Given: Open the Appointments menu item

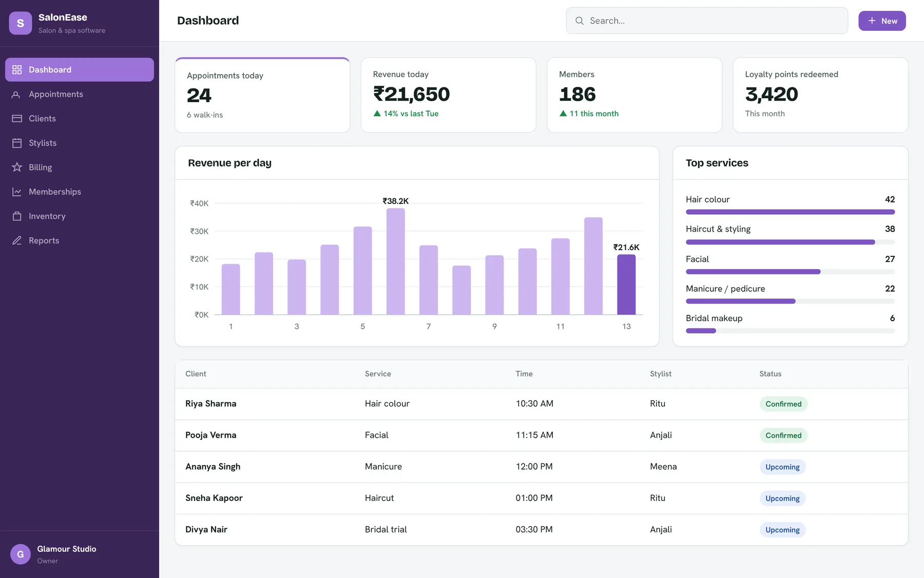Looking at the screenshot, I should tap(80, 95).
